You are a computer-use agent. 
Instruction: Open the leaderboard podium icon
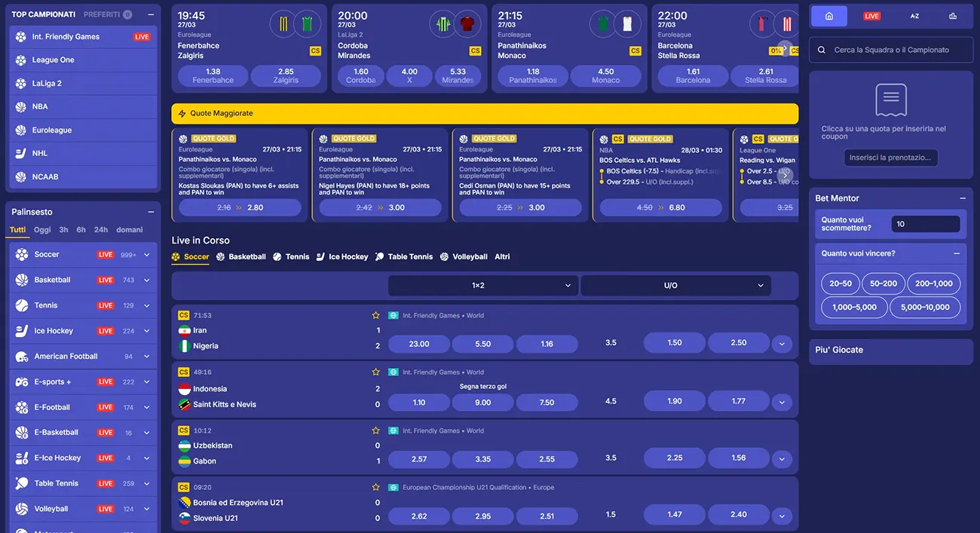pos(953,16)
